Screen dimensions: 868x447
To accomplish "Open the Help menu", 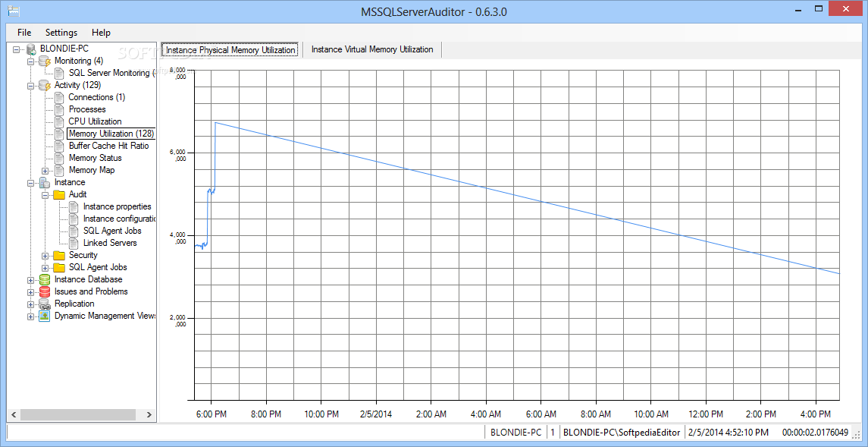I will [x=102, y=32].
